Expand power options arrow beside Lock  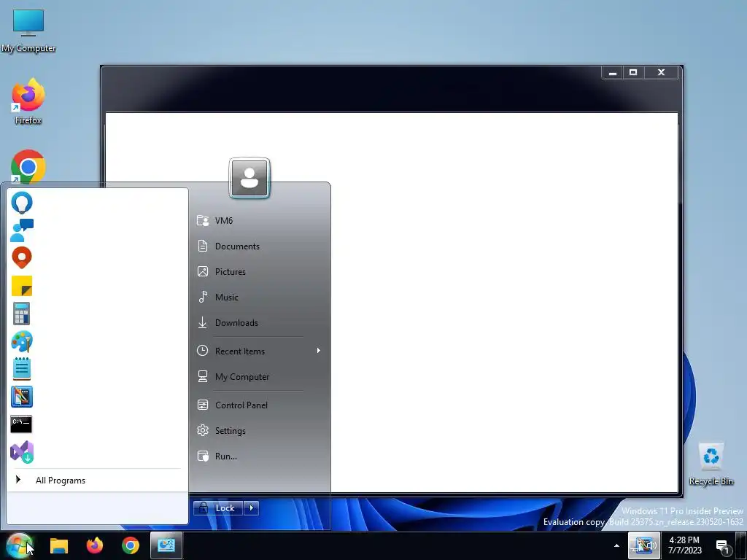coord(252,508)
